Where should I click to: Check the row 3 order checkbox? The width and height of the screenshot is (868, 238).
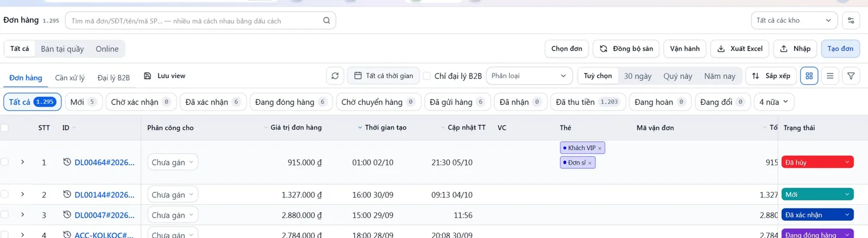coord(5,215)
